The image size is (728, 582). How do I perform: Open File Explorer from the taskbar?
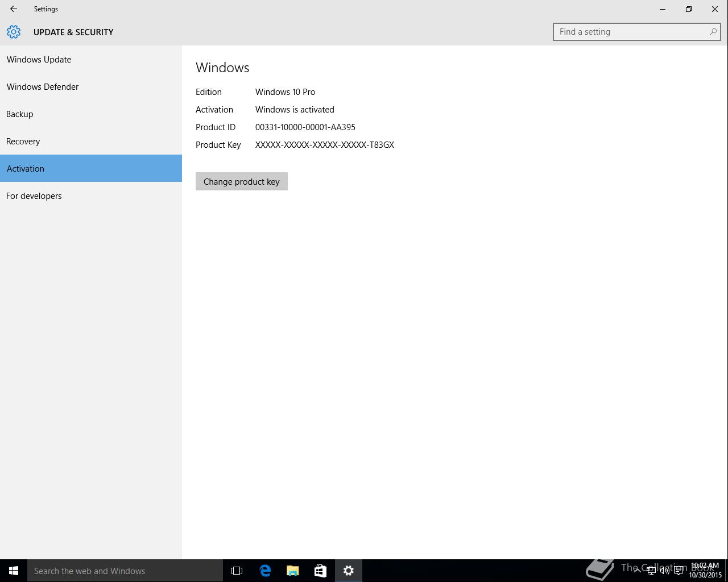[x=293, y=571]
